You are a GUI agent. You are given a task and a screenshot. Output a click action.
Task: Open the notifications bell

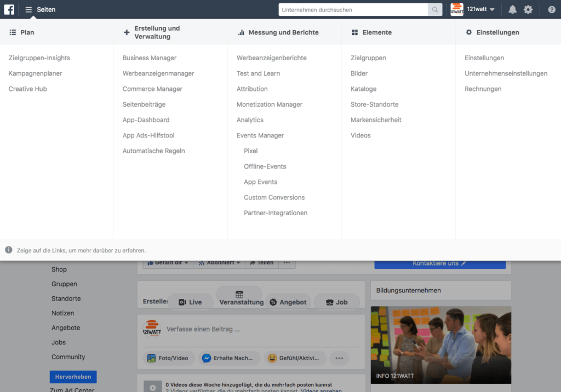point(512,9)
